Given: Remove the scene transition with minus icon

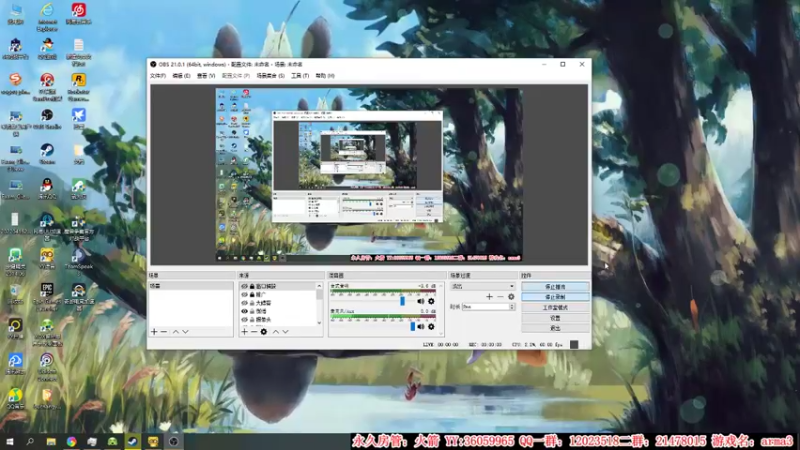Looking at the screenshot, I should pyautogui.click(x=501, y=296).
